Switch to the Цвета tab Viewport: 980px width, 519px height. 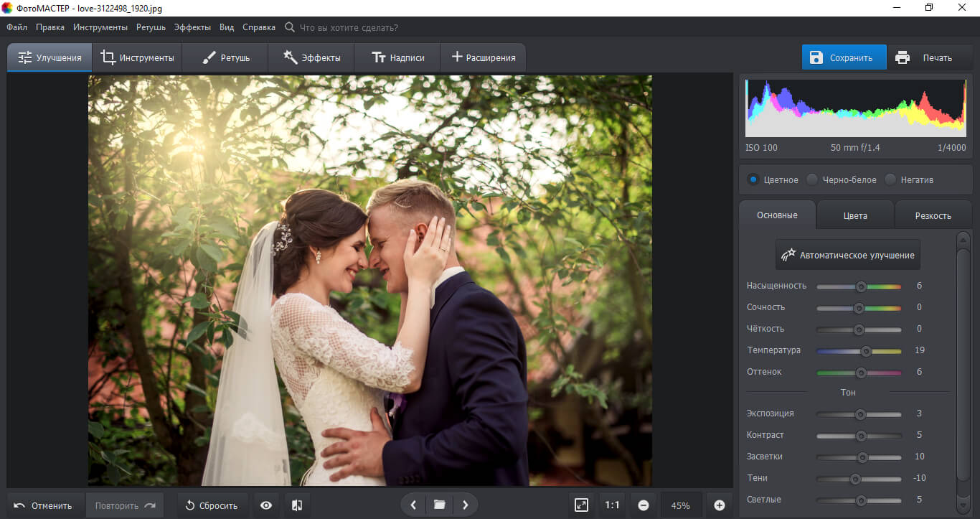(855, 215)
